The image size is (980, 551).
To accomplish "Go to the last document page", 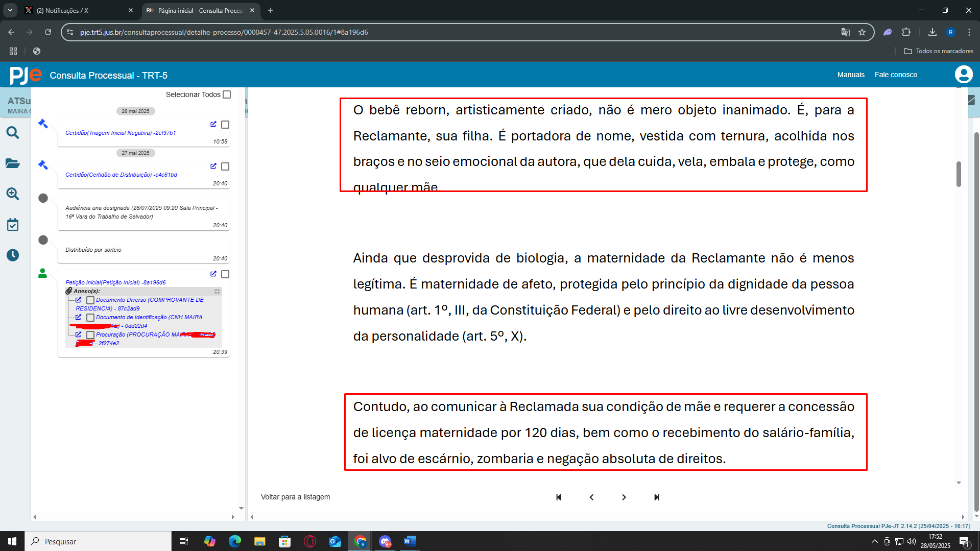I will [x=657, y=497].
